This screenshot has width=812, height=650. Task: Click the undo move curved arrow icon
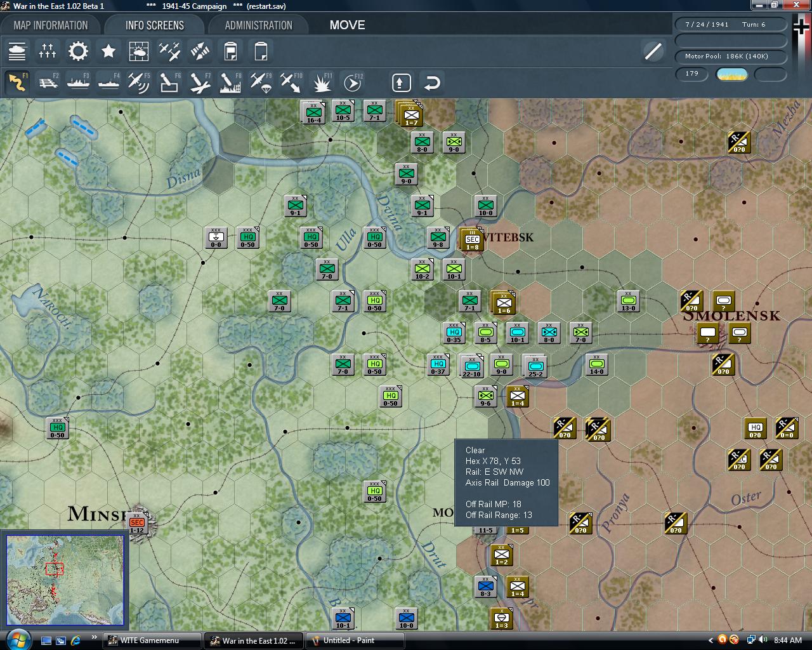click(432, 83)
